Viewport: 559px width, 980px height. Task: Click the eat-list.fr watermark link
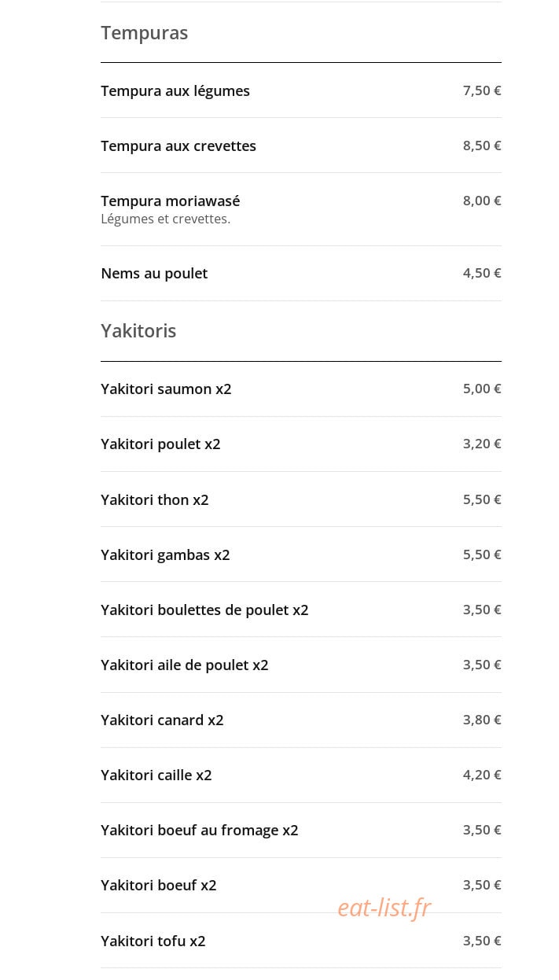(384, 908)
